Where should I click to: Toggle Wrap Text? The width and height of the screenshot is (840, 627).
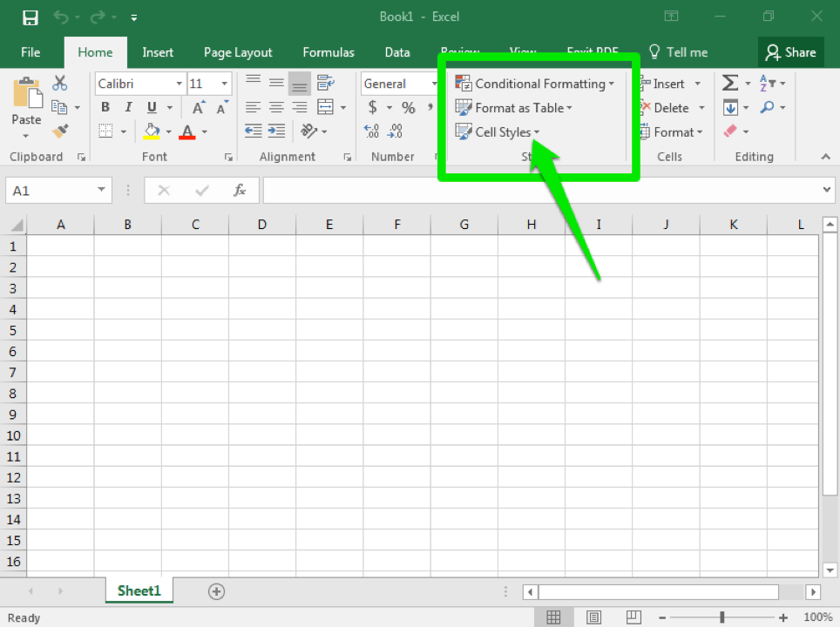point(326,83)
